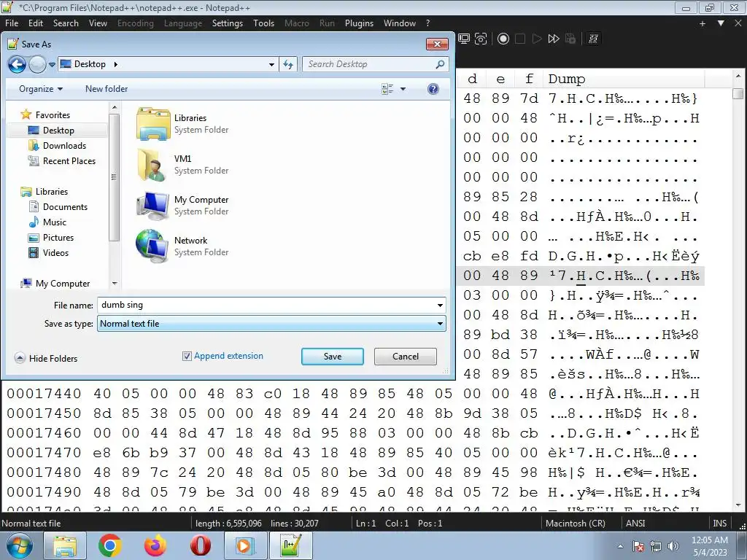Click the stop recording square icon

pos(520,39)
